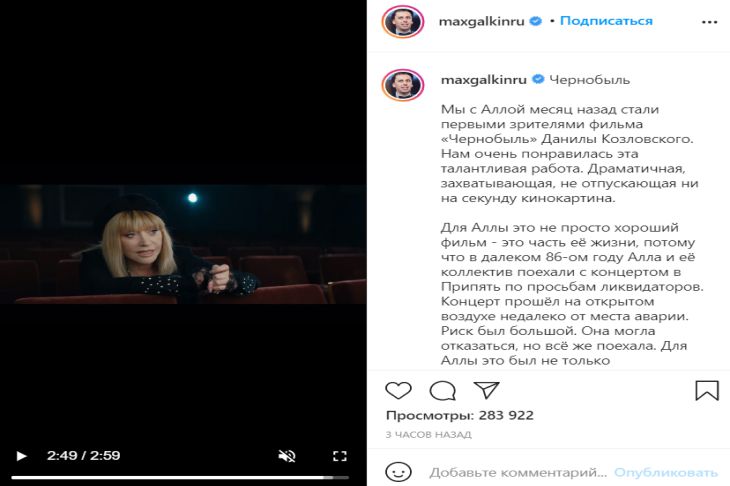Click the header profile avatar
The width and height of the screenshot is (730, 486).
tap(403, 21)
